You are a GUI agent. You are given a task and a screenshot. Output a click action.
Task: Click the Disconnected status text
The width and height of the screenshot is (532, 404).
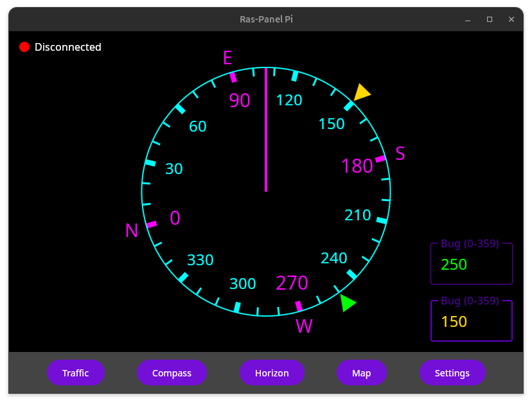(x=68, y=47)
